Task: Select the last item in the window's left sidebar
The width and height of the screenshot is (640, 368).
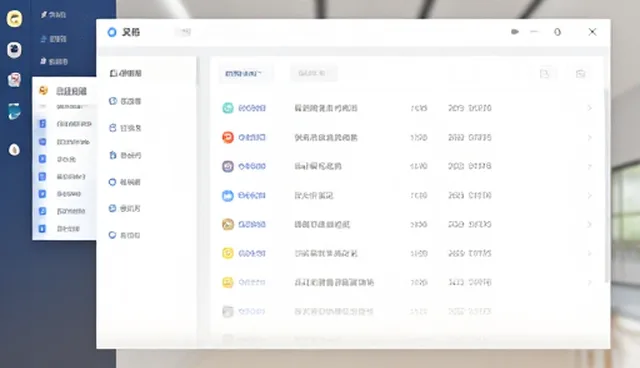Action: pos(124,235)
